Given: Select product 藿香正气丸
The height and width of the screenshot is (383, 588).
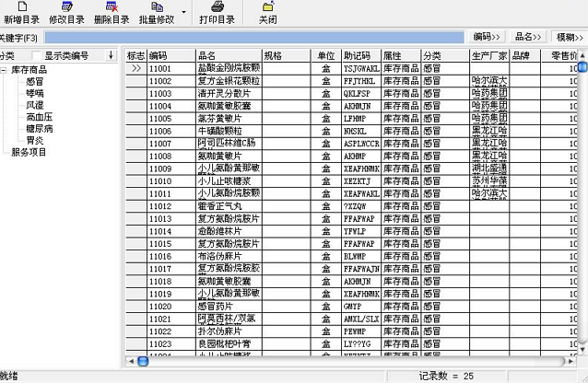Looking at the screenshot, I should point(229,206).
